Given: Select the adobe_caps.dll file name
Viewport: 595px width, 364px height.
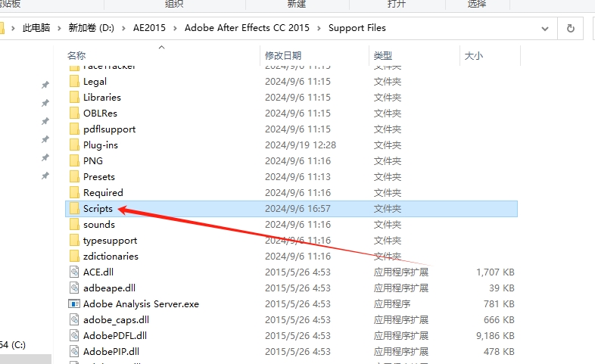Looking at the screenshot, I should point(116,320).
